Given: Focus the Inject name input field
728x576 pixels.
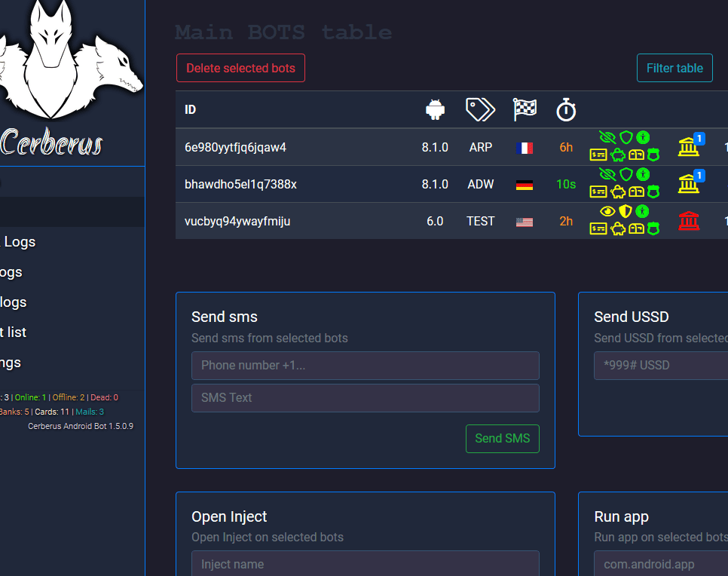Looking at the screenshot, I should pyautogui.click(x=366, y=563).
